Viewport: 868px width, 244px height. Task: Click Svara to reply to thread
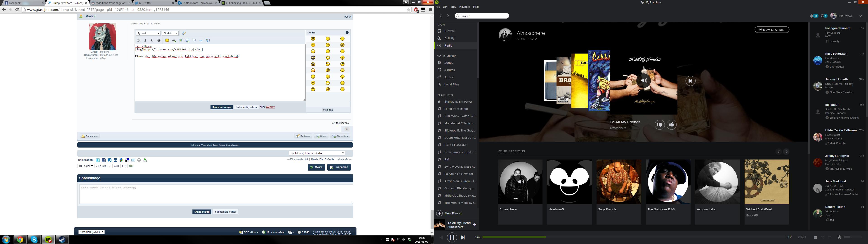[x=316, y=167]
